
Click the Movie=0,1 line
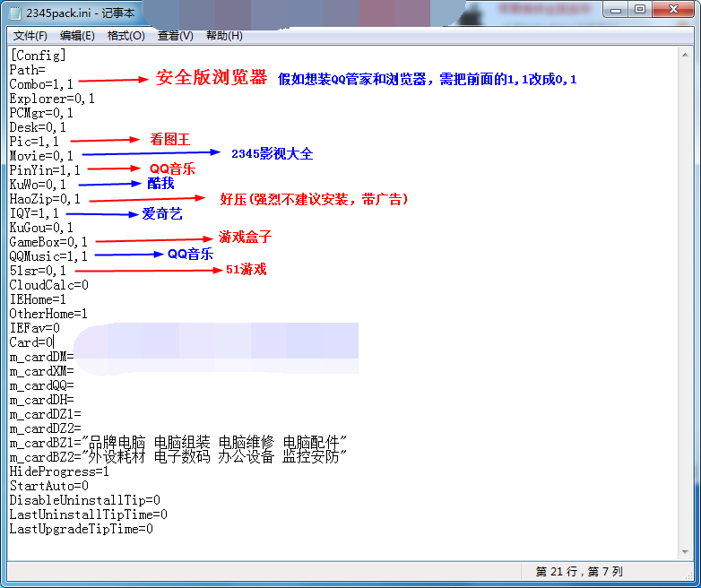pyautogui.click(x=41, y=156)
